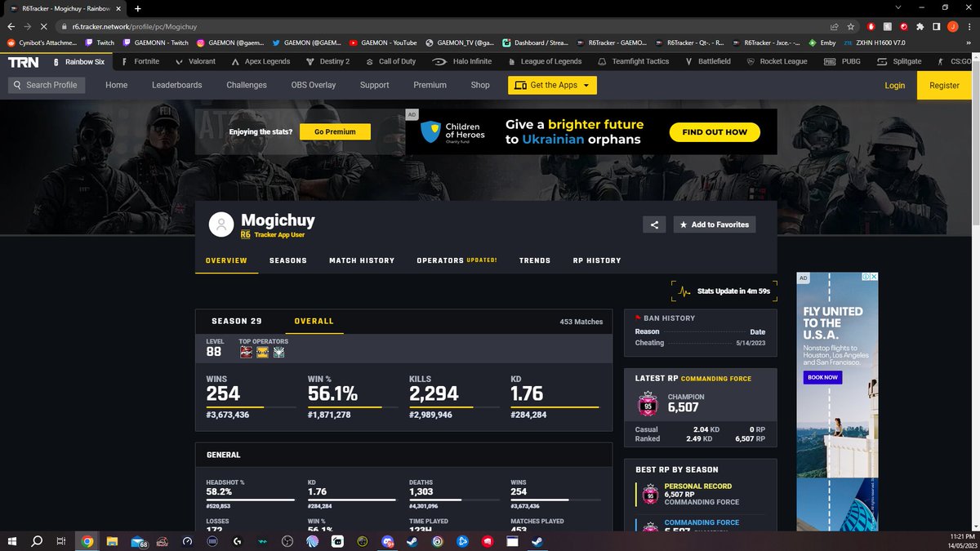Open the Premium link in the navigation
Screen dimensions: 980x551
(x=430, y=85)
